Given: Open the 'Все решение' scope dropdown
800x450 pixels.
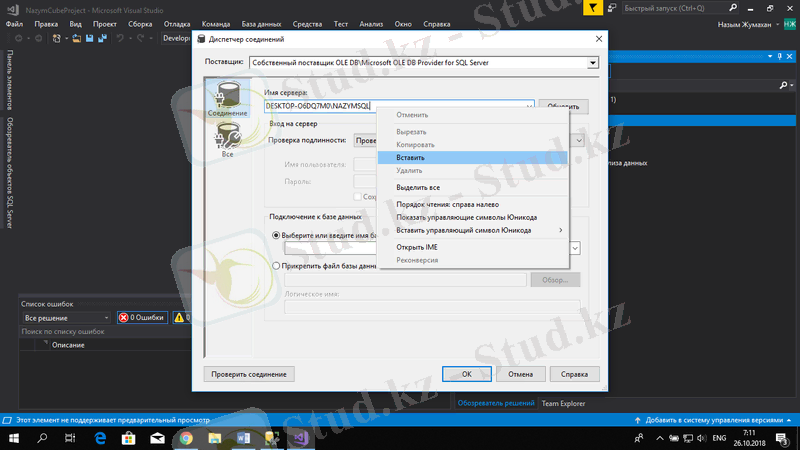Looking at the screenshot, I should point(66,318).
